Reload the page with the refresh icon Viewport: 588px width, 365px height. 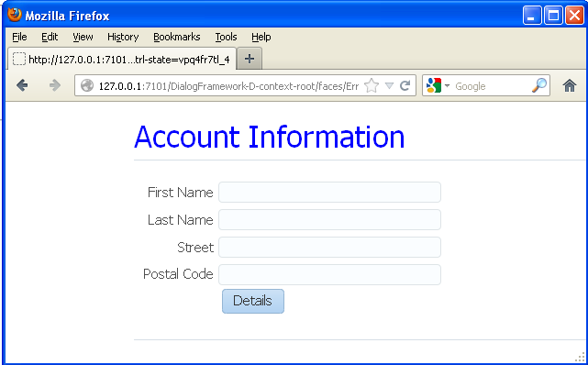tap(405, 86)
